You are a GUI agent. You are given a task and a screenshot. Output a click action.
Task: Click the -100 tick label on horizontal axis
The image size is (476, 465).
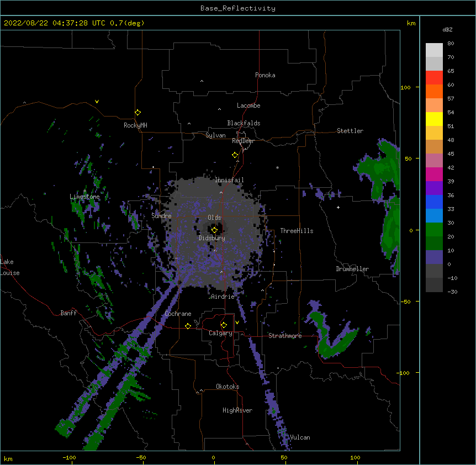(69, 457)
